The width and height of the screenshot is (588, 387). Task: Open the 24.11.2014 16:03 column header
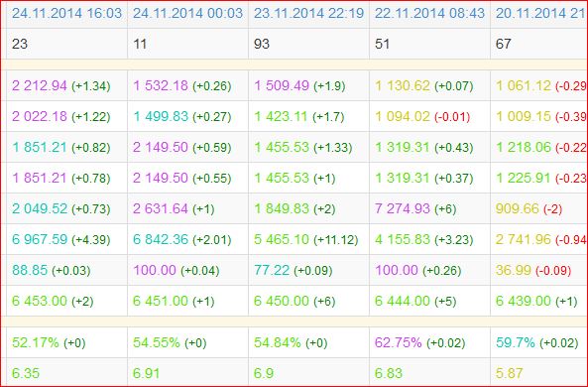click(66, 13)
